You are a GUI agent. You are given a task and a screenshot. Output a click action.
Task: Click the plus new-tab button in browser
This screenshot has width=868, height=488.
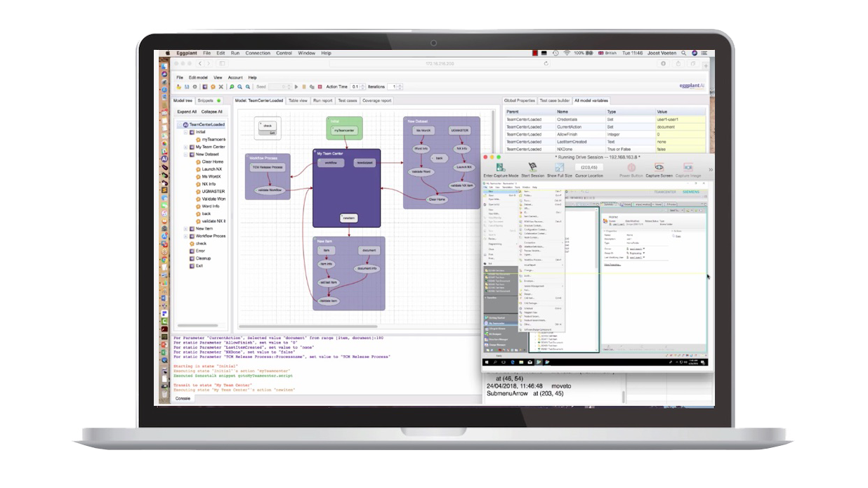tap(705, 65)
